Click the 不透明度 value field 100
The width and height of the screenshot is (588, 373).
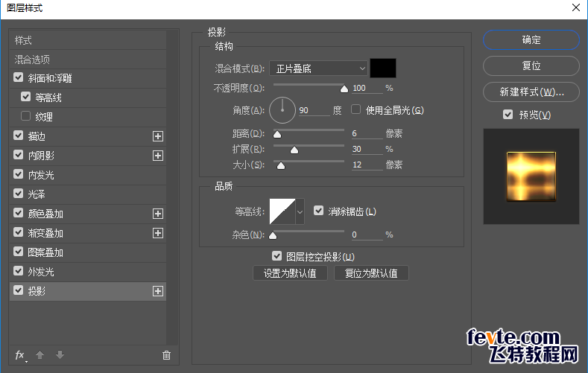point(367,88)
